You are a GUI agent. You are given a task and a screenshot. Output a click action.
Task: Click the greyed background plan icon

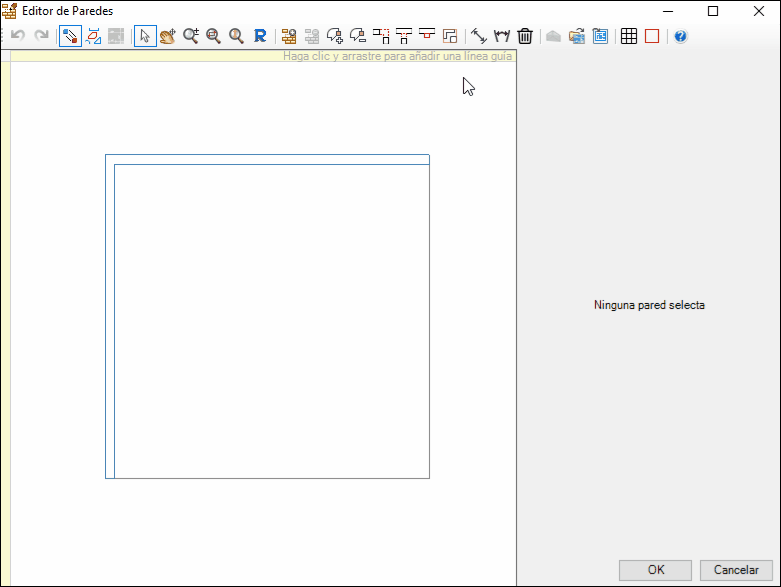pos(116,36)
